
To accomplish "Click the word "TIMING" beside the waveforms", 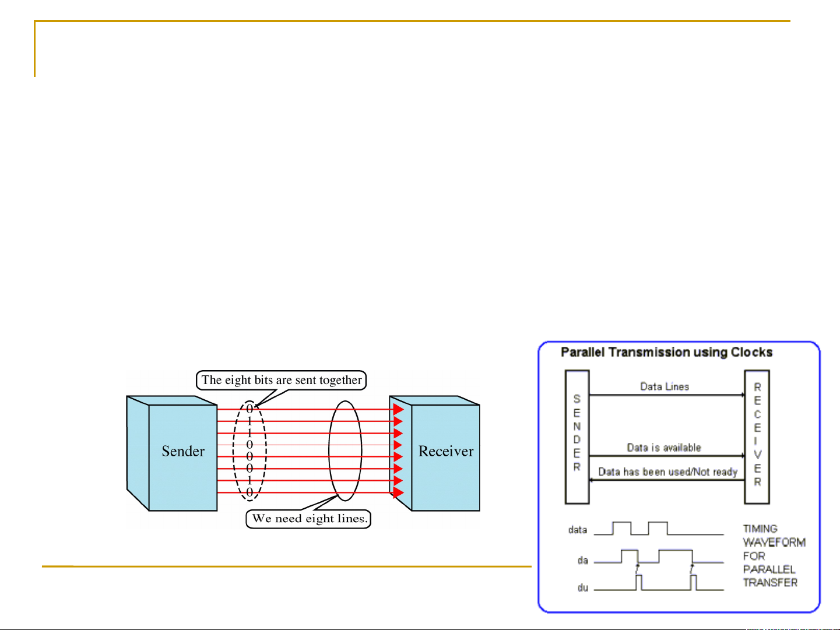I will [760, 529].
